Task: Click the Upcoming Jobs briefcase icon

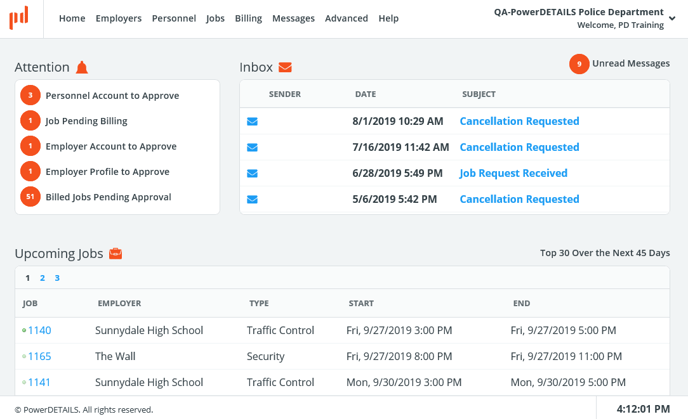Action: 115,254
